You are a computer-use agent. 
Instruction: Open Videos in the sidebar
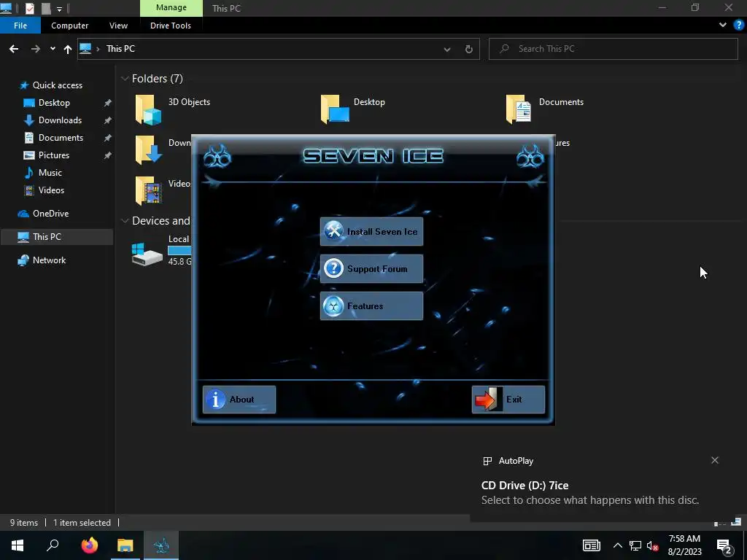(51, 190)
